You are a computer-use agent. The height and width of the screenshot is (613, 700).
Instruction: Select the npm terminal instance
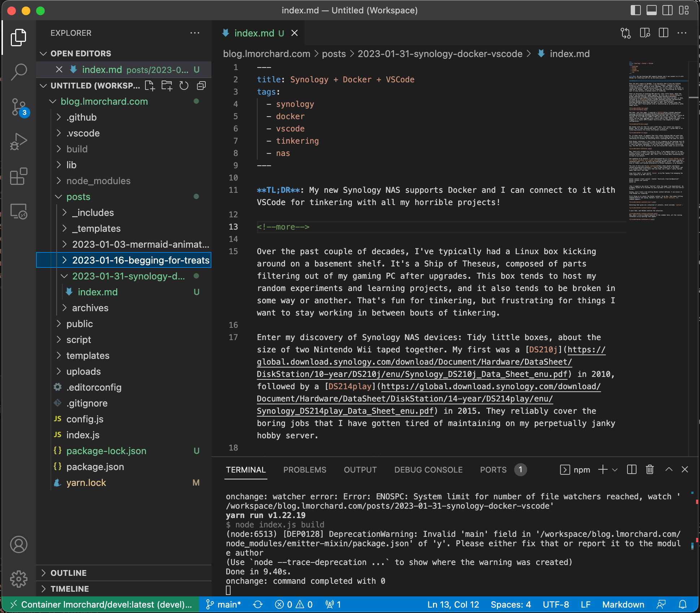(575, 469)
